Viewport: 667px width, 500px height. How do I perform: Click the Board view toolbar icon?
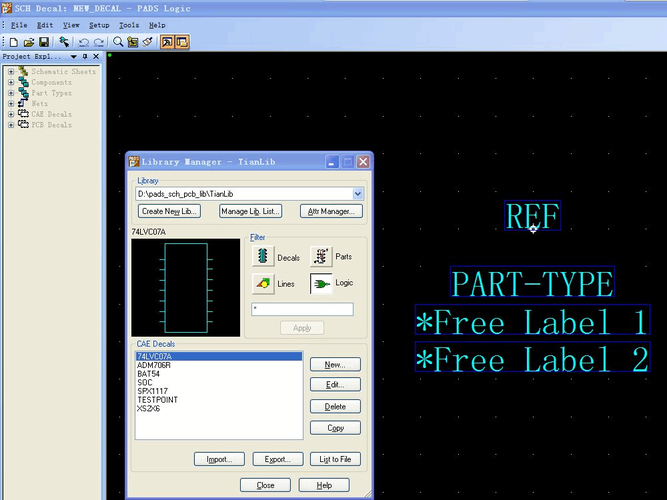(133, 42)
